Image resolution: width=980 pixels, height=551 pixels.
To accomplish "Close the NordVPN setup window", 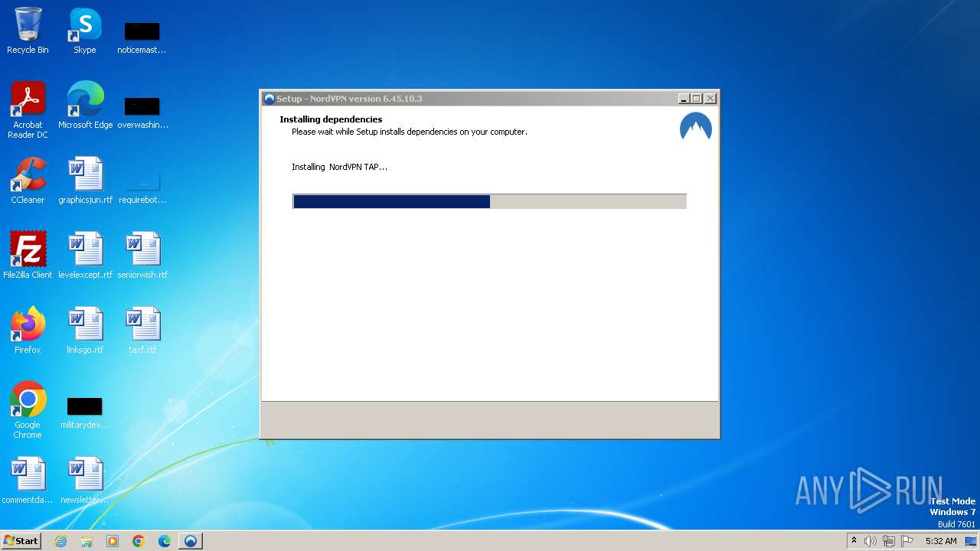I will [x=710, y=99].
